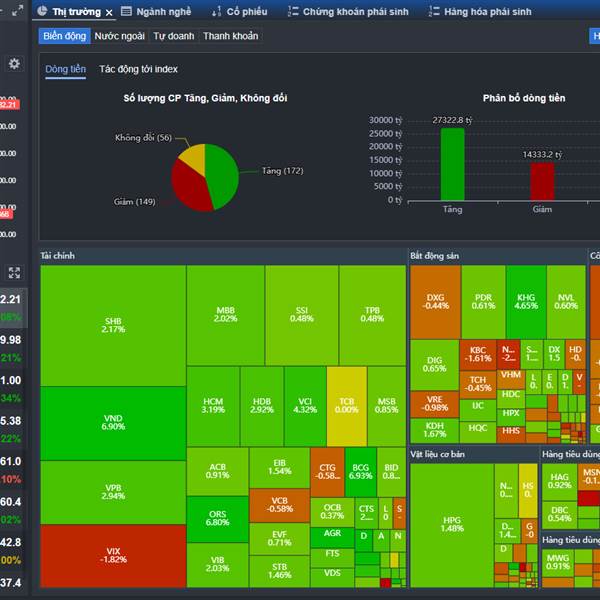Click the settings gear icon in left sidebar

(x=14, y=64)
